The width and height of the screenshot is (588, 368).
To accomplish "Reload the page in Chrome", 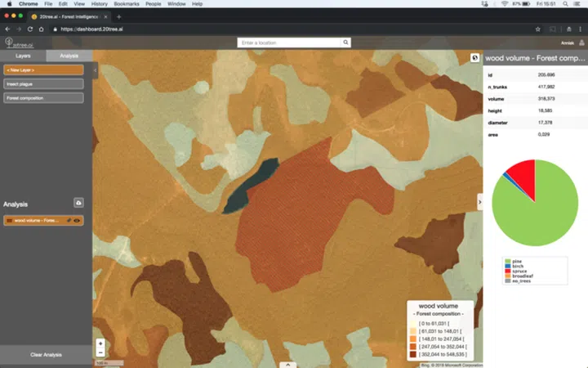I will pyautogui.click(x=32, y=29).
